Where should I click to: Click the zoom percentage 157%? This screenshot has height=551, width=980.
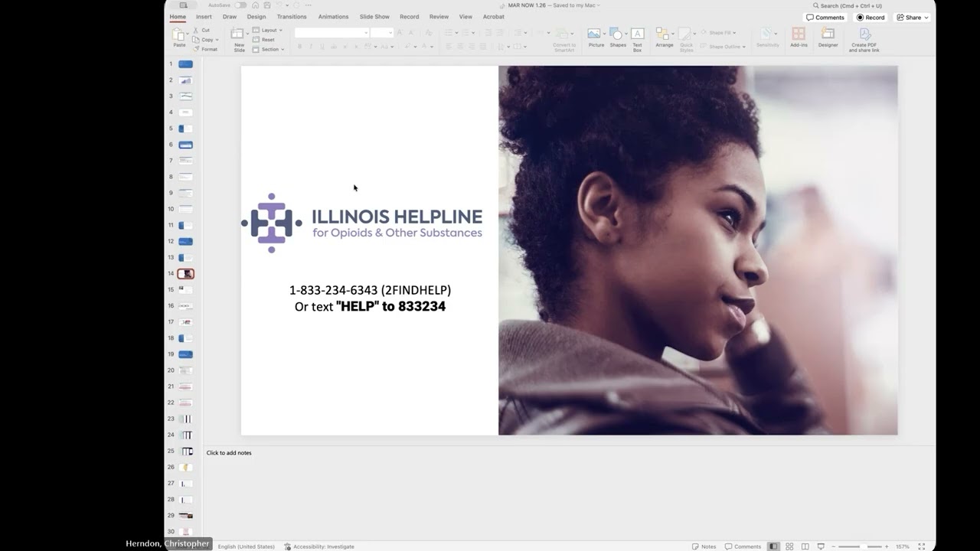pyautogui.click(x=903, y=546)
